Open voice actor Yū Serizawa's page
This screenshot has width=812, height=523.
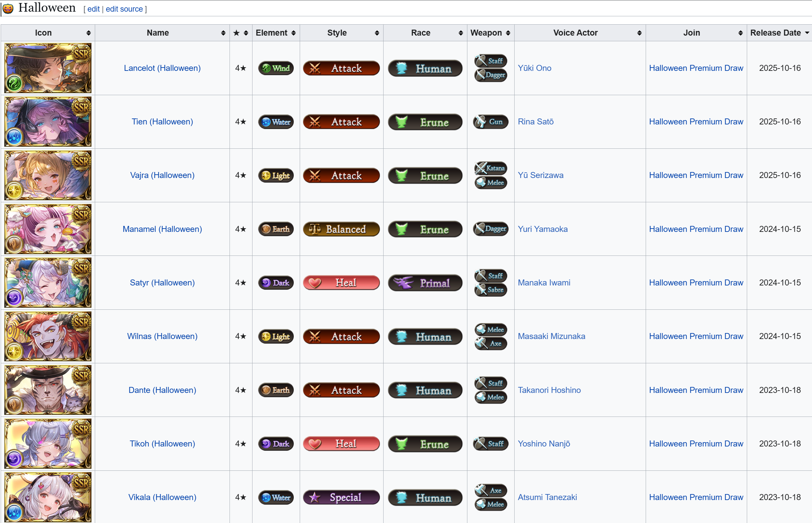point(541,176)
